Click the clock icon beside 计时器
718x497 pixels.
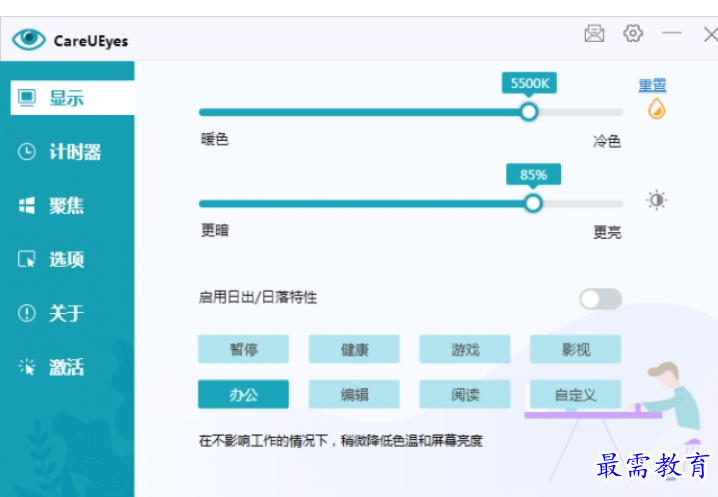(x=27, y=152)
